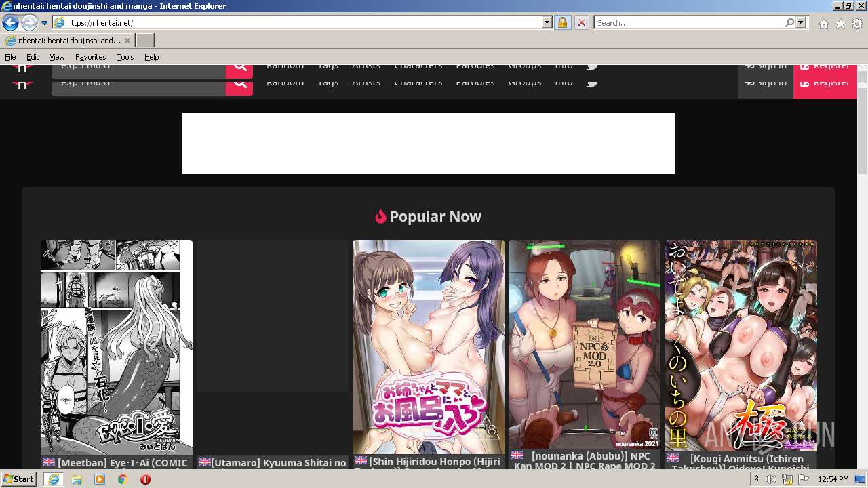Open the View menu
The height and width of the screenshot is (488, 868).
(x=57, y=57)
